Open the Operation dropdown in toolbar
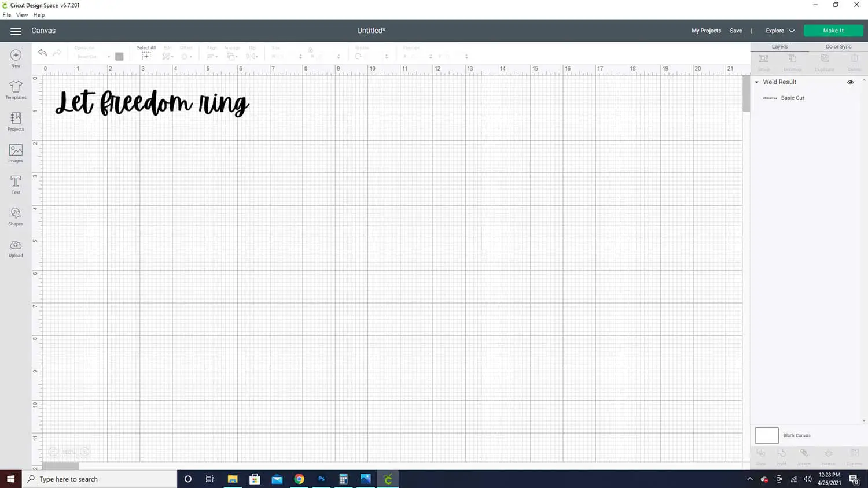The width and height of the screenshot is (868, 488). point(93,56)
